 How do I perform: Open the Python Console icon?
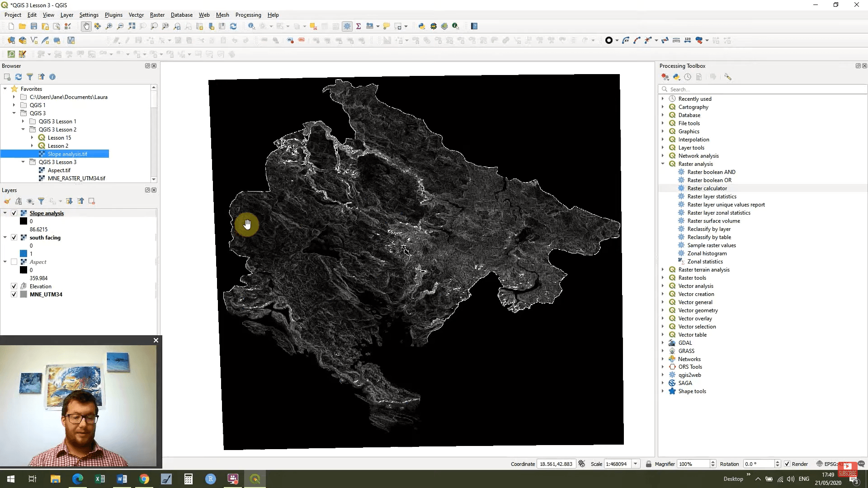(422, 26)
